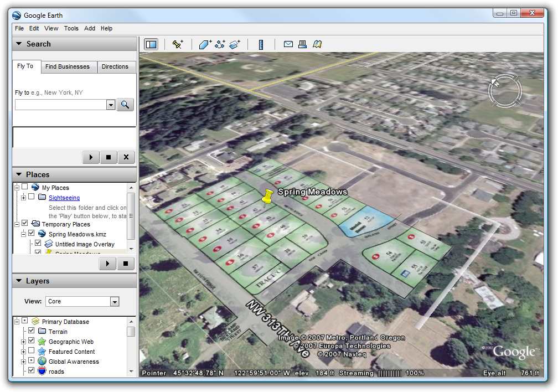Screen dimensions: 558x392
Task: Click the yellow Spring Meadows pushpin
Action: (x=267, y=198)
